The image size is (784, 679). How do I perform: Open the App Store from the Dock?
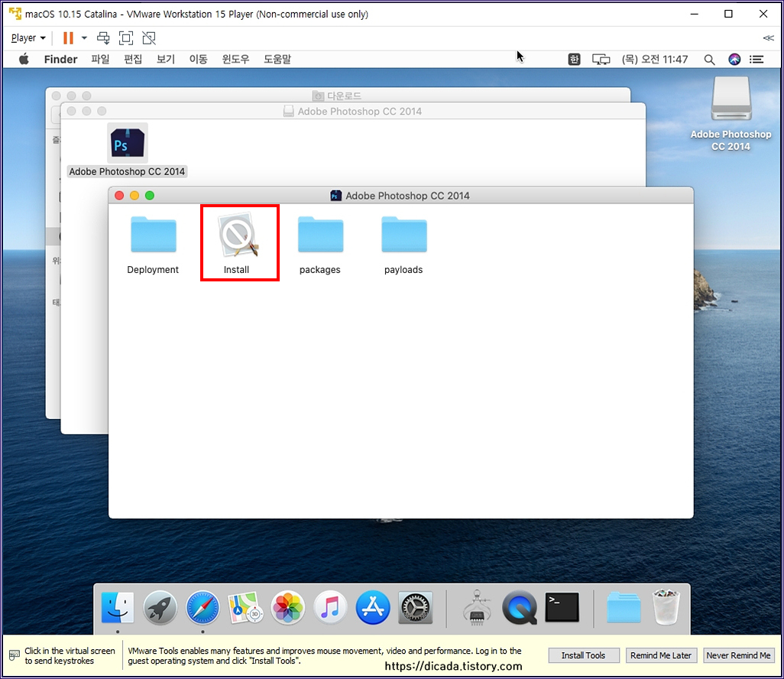(372, 607)
